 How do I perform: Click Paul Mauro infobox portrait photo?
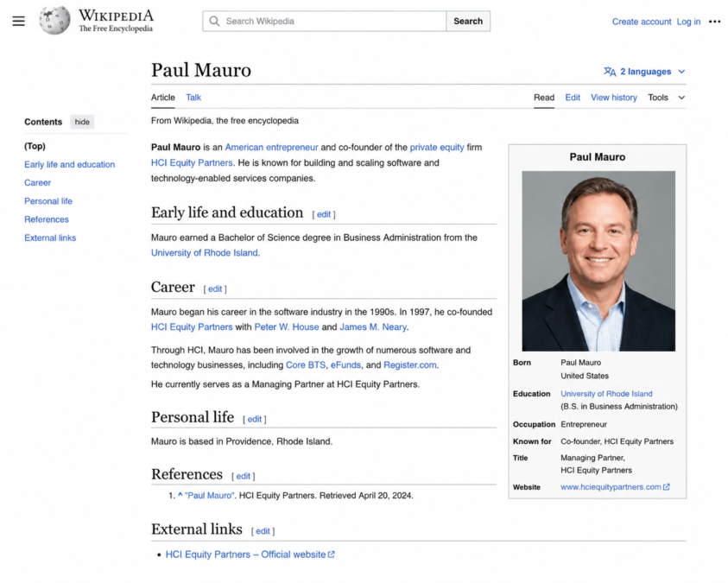pos(598,261)
